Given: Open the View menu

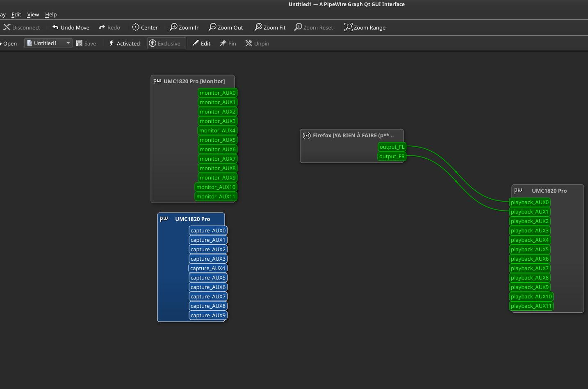Looking at the screenshot, I should tap(33, 14).
